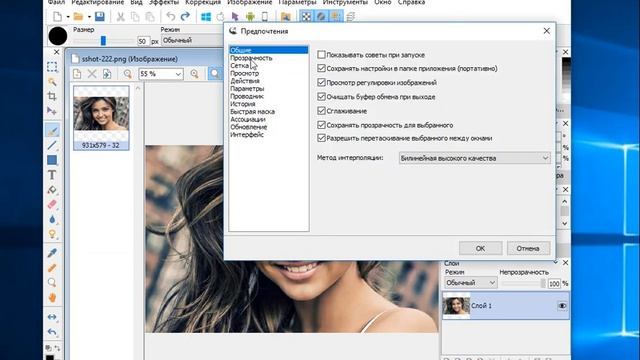Click the Windows logo toolbar icon

click(x=206, y=17)
